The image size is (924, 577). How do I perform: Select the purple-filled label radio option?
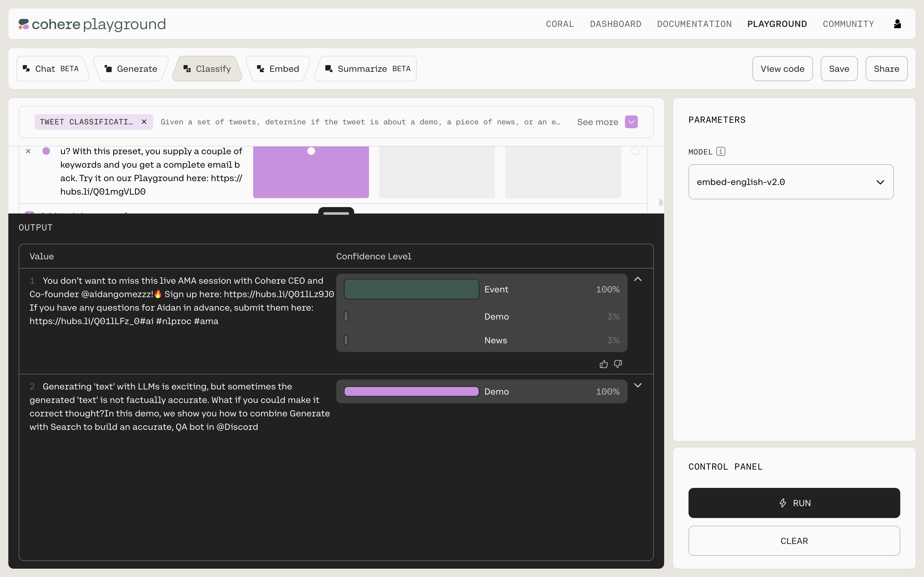[311, 151]
